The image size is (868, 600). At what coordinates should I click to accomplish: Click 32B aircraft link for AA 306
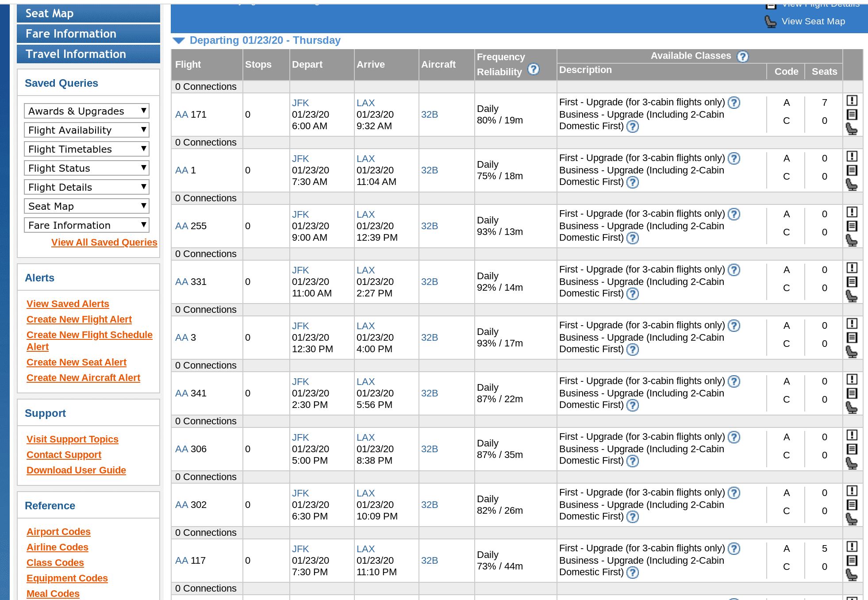point(430,449)
